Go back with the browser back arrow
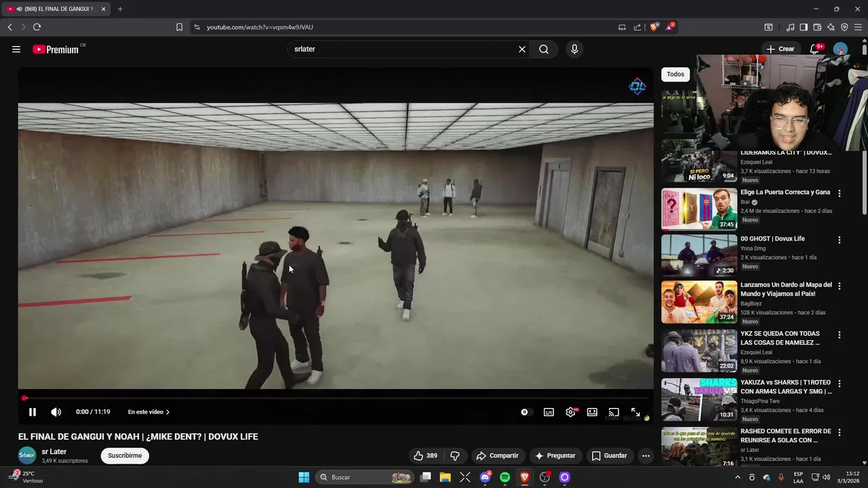Screen dimensions: 868x488 [x=9, y=27]
